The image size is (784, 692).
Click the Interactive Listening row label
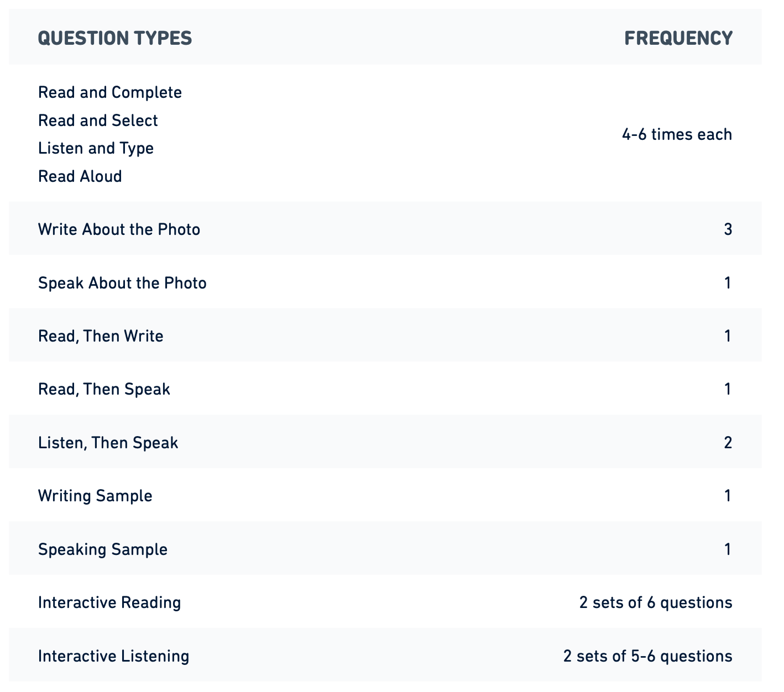coord(114,656)
